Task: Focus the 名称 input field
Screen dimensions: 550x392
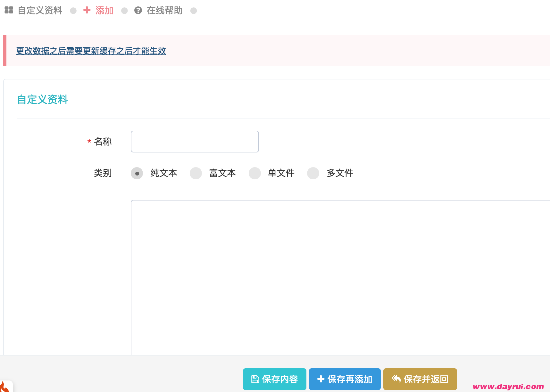Action: click(195, 142)
